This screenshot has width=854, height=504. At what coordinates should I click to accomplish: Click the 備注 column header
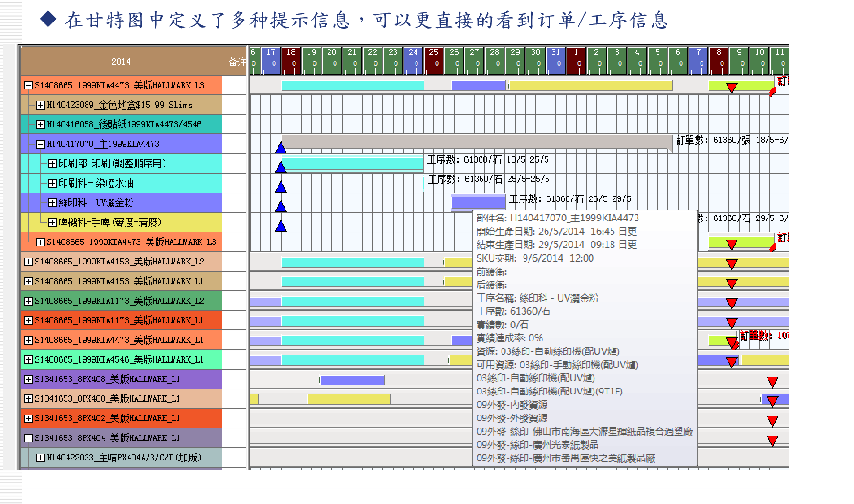(237, 62)
